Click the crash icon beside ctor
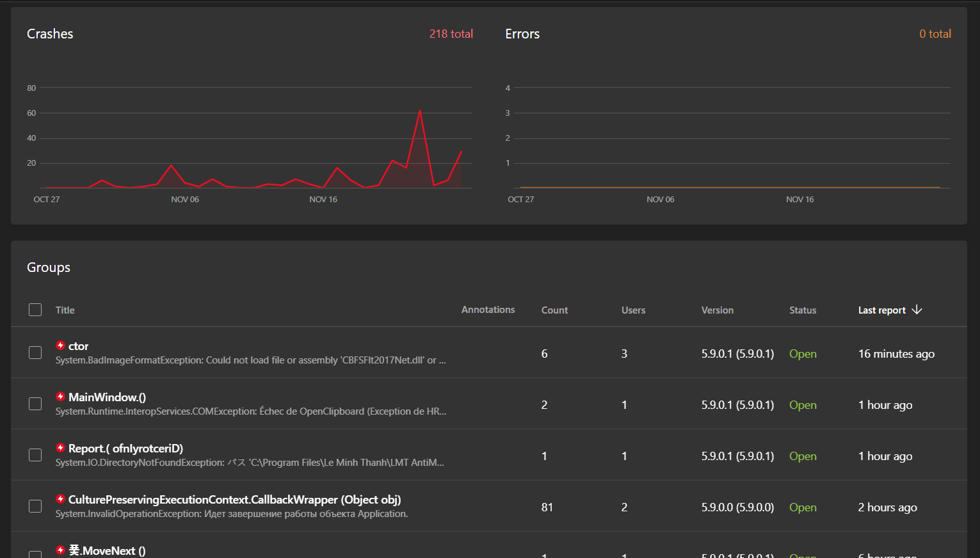This screenshot has width=980, height=558. click(60, 346)
